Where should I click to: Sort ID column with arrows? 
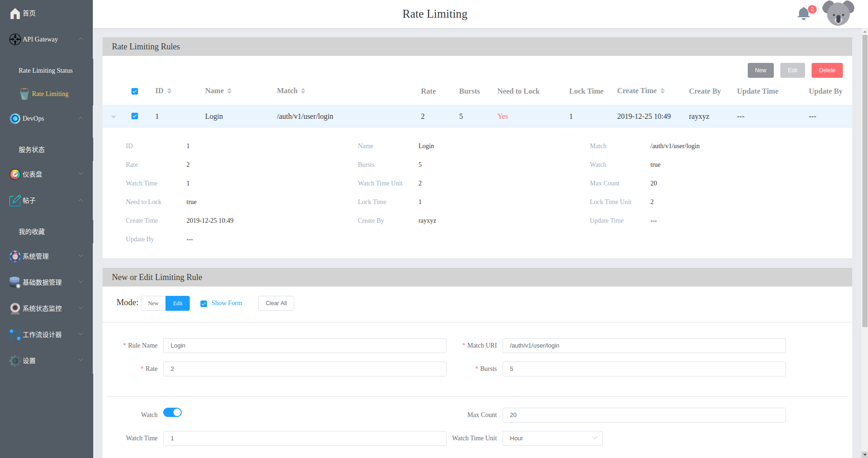[169, 91]
